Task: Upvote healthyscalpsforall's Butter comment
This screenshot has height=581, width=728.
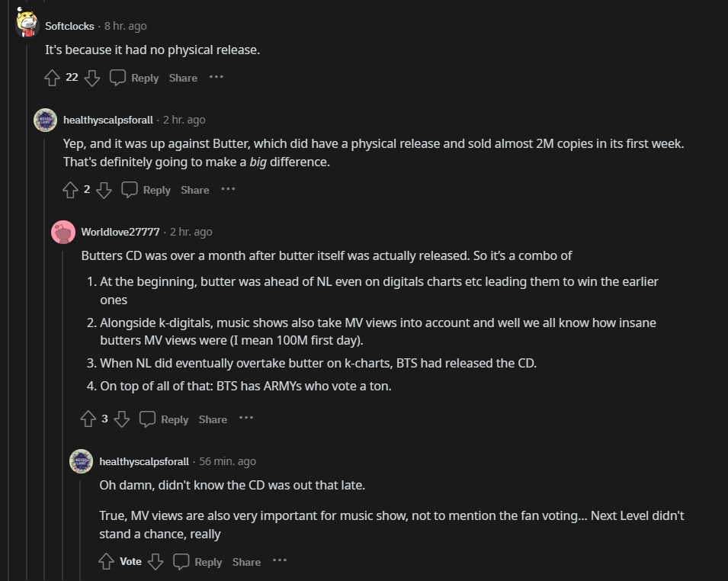Action: pos(70,190)
